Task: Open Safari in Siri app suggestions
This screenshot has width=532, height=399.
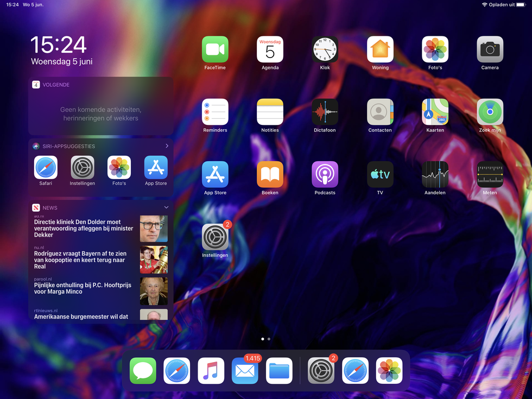Action: (x=46, y=167)
